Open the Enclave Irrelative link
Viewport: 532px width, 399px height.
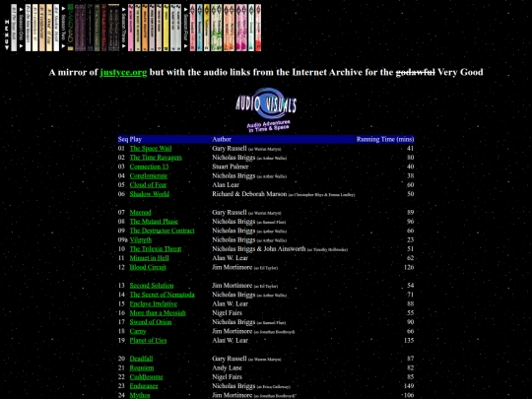(x=153, y=304)
